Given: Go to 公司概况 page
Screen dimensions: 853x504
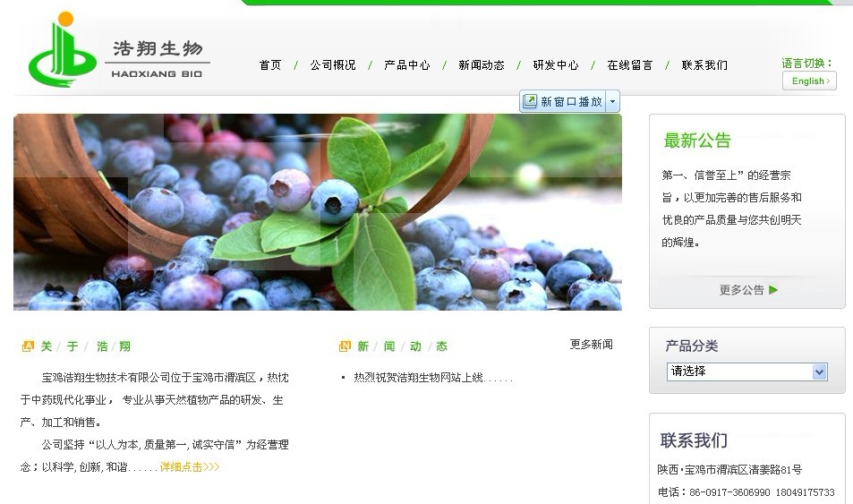Looking at the screenshot, I should point(333,65).
